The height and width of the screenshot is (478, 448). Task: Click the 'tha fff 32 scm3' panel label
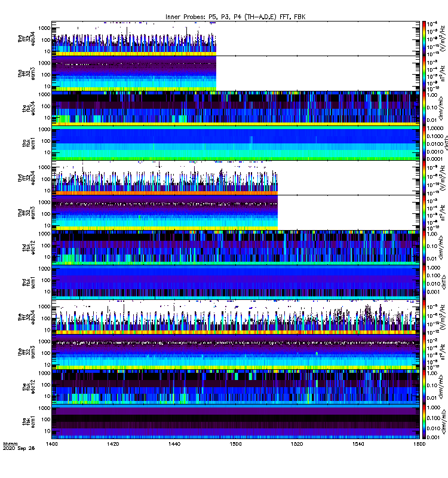[x=26, y=73]
